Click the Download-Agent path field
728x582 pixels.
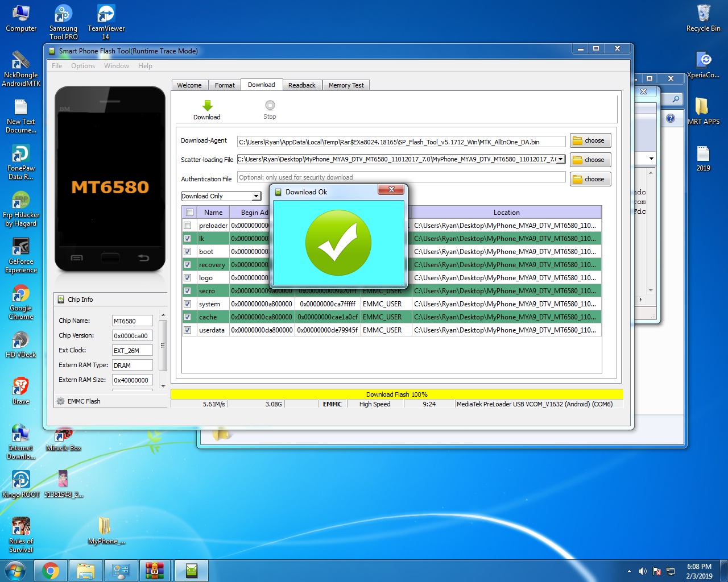coord(401,142)
